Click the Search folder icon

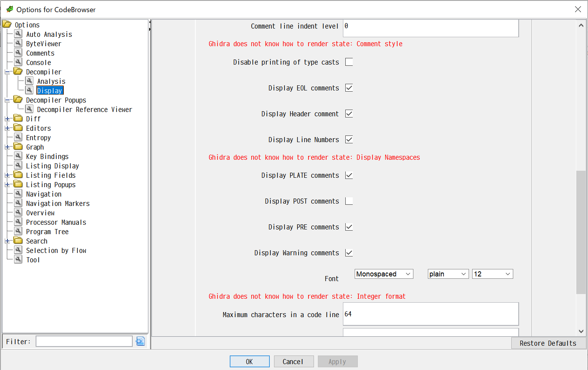18,240
